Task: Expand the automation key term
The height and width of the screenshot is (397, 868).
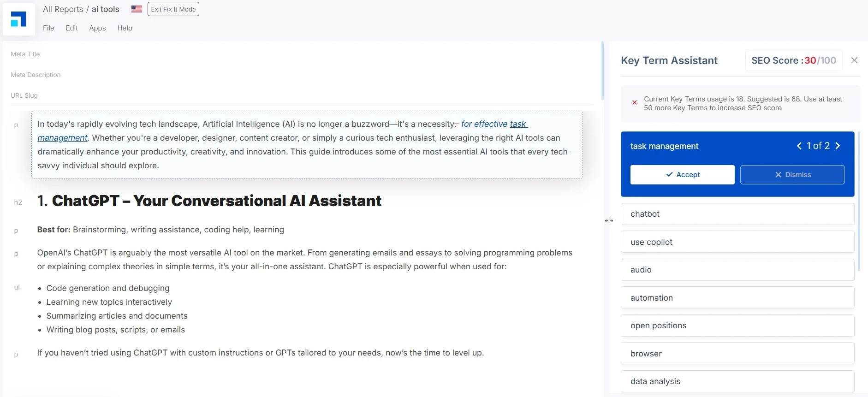Action: click(x=737, y=298)
